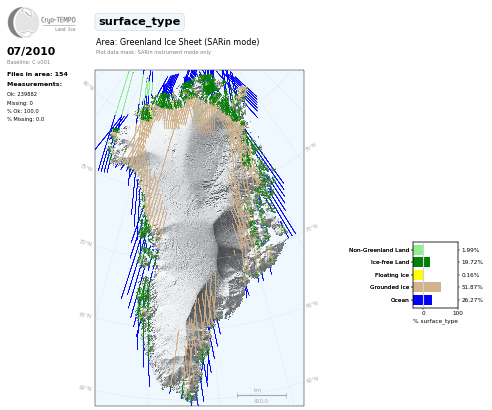
Task: Click the 51.87% grounded ice value
Action: click(x=472, y=287)
